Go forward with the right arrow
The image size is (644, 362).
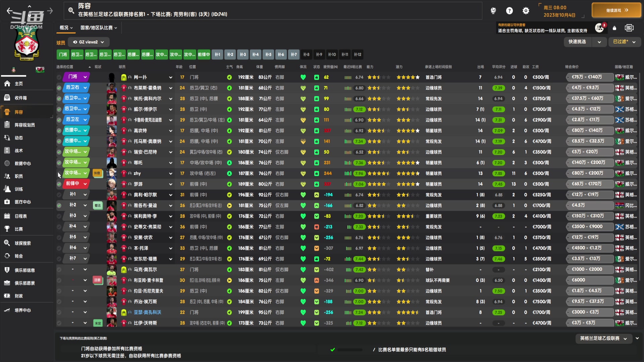click(50, 11)
